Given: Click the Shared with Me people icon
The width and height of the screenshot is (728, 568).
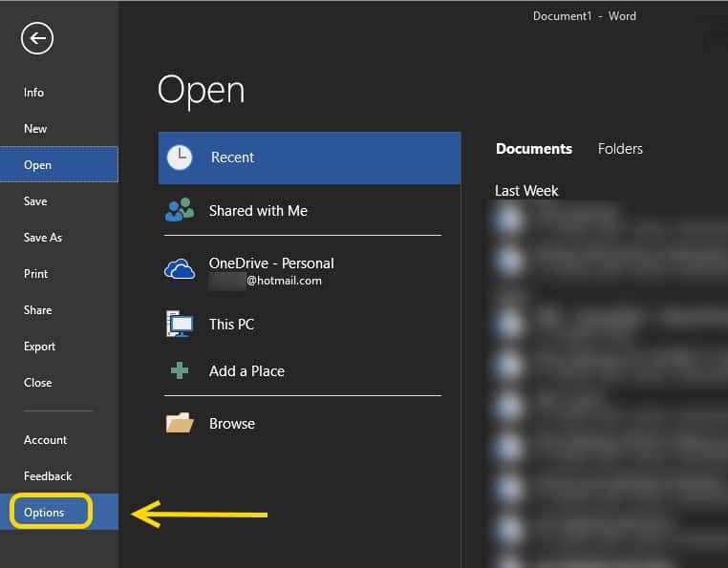Looking at the screenshot, I should point(180,211).
